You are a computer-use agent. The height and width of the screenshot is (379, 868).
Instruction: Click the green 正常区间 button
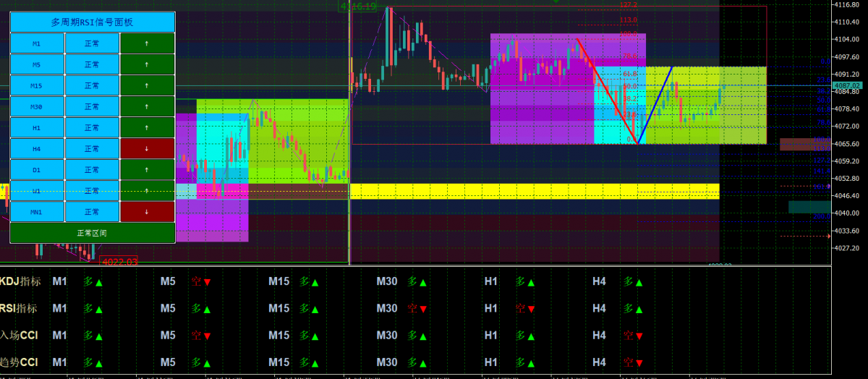click(x=92, y=233)
